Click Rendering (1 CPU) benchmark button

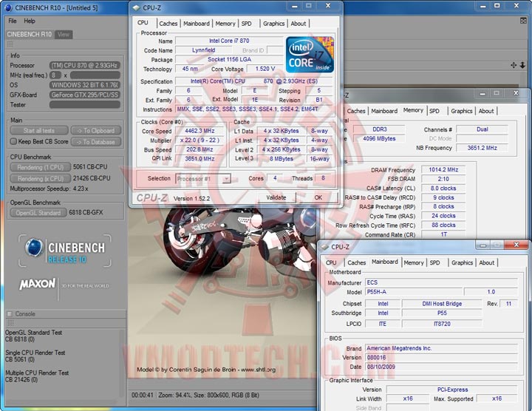[x=41, y=167]
